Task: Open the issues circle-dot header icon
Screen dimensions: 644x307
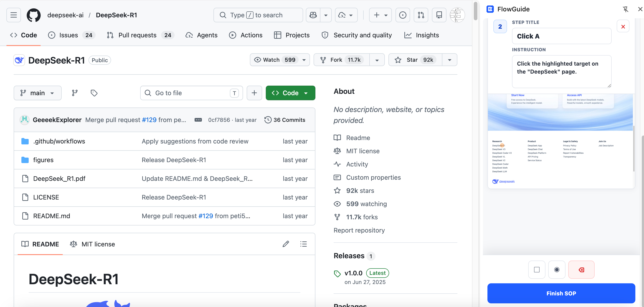Action: (403, 15)
